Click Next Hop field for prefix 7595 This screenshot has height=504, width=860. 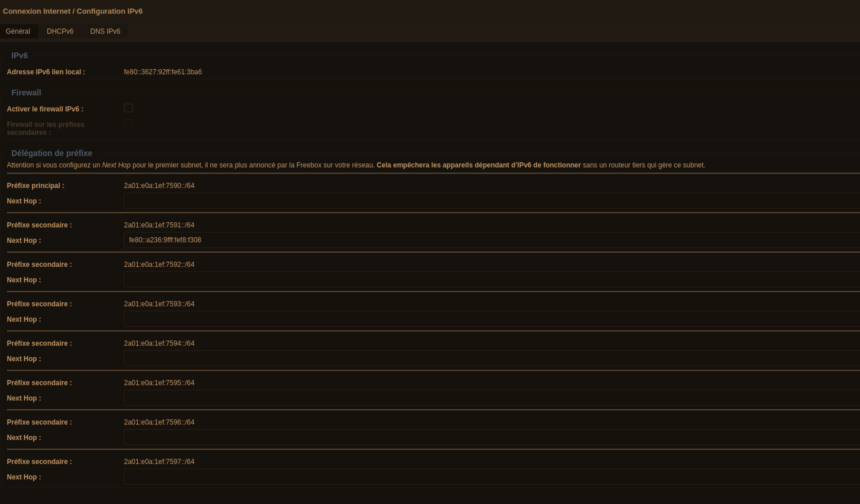point(492,398)
